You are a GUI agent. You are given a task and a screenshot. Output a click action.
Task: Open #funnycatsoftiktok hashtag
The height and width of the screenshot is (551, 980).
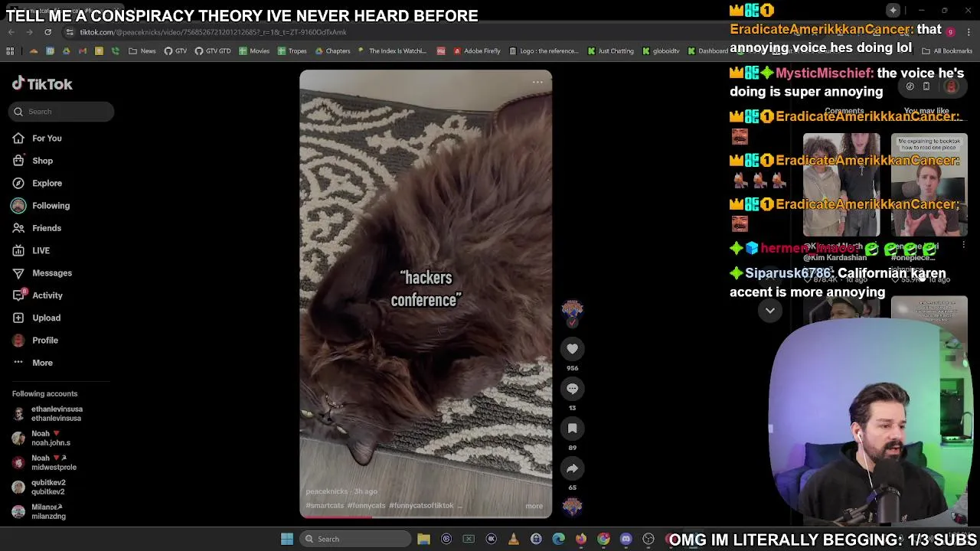tap(421, 506)
